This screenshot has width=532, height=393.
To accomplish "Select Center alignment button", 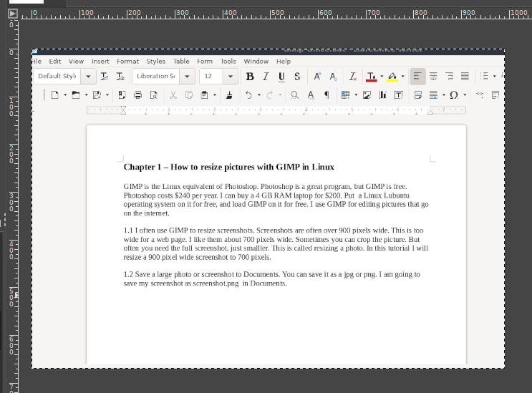I will [x=433, y=77].
